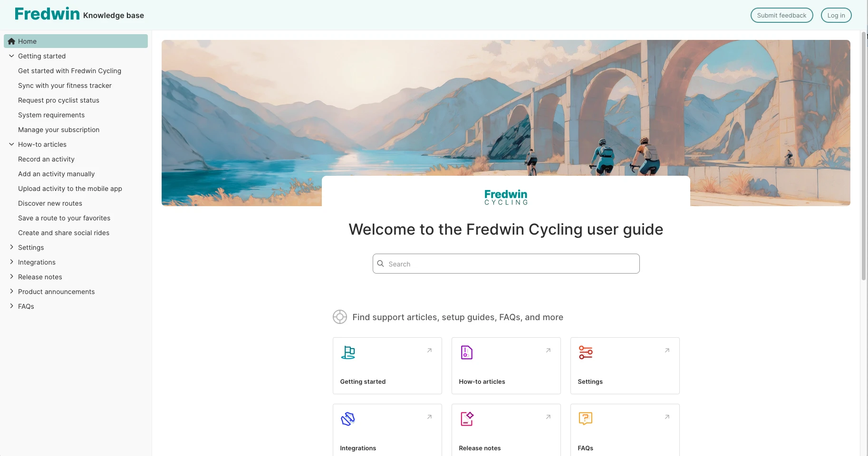868x456 pixels.
Task: Collapse the Getting started section
Action: click(x=11, y=56)
